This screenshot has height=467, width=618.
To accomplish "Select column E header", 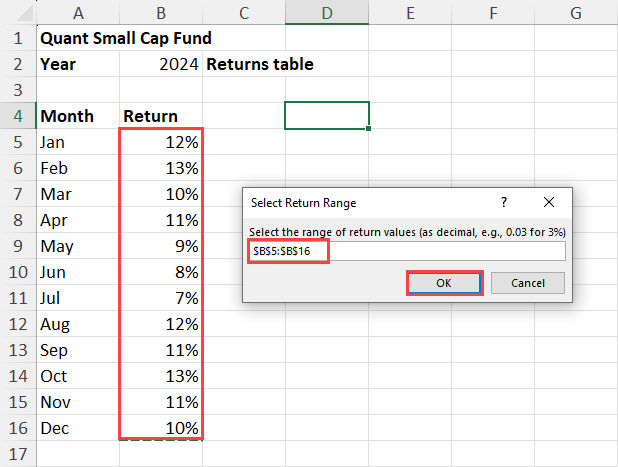I will tap(410, 13).
